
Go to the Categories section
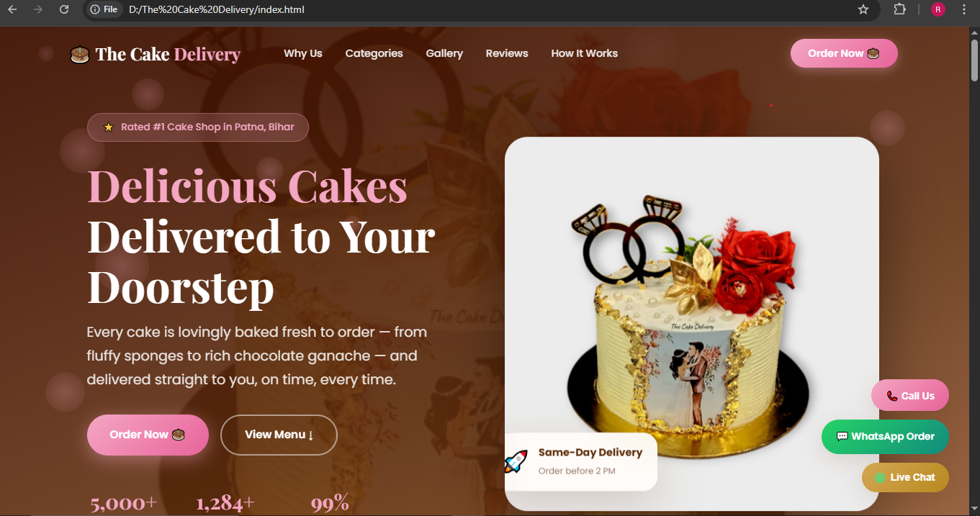tap(374, 53)
